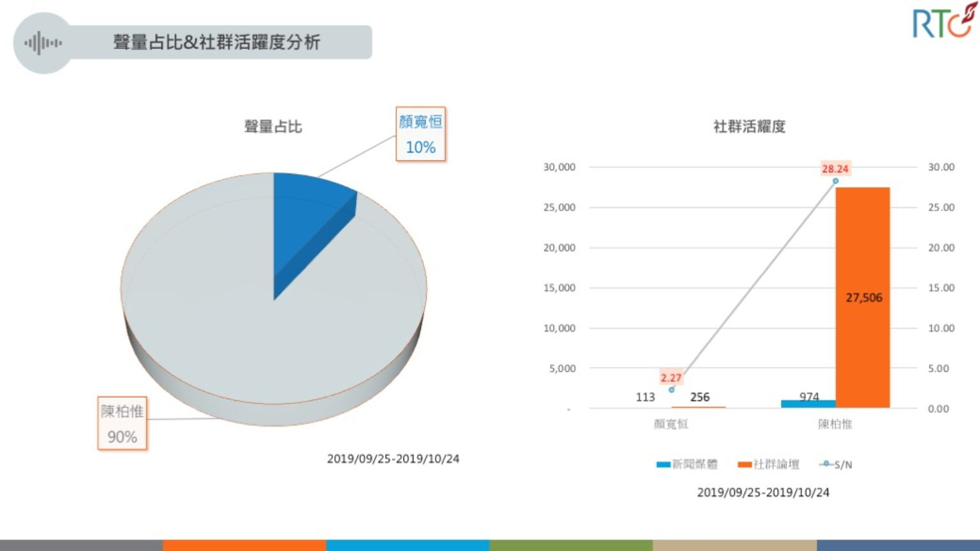Select the 28.24 S/N data point

point(835,181)
